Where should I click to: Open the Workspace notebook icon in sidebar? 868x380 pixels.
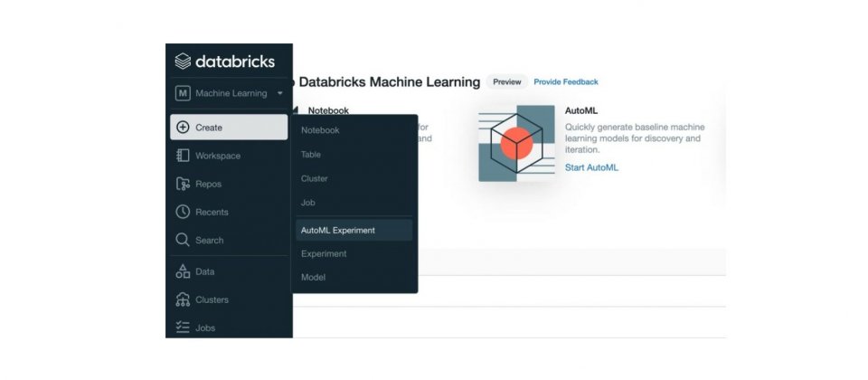click(x=183, y=156)
